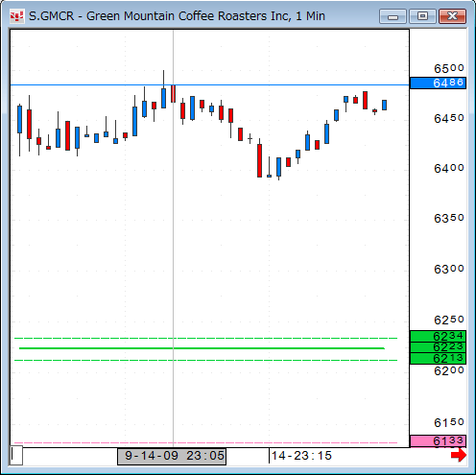Click the blue horizontal price line at 6486

click(x=209, y=85)
